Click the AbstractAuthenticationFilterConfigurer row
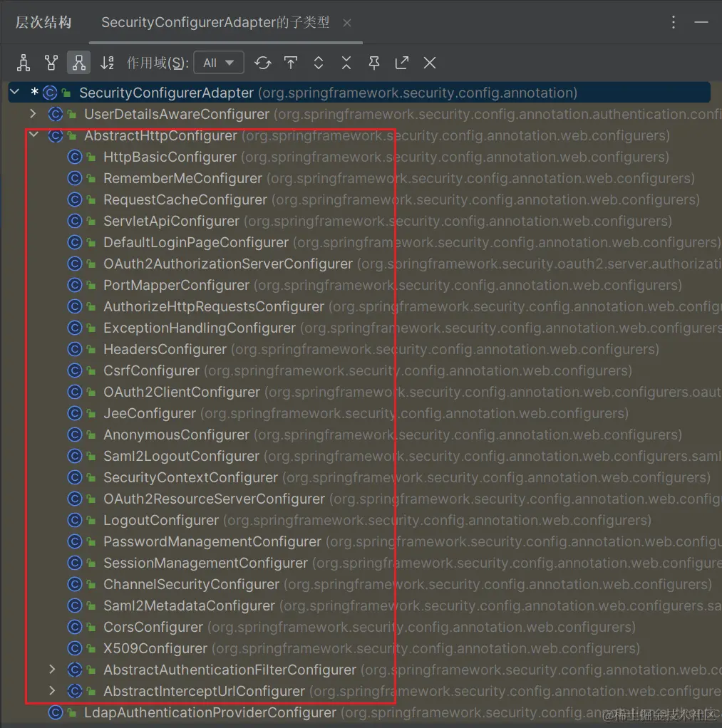Image resolution: width=722 pixels, height=728 pixels. point(230,670)
